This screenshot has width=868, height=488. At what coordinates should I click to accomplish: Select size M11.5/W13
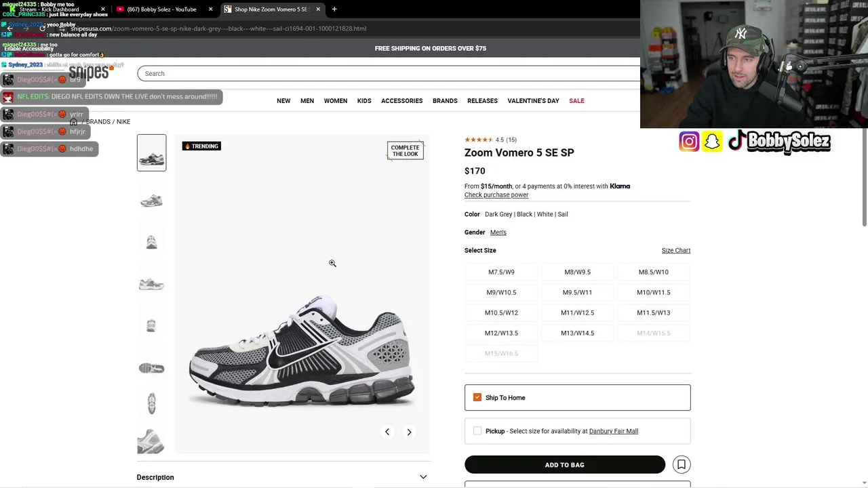tap(654, 312)
